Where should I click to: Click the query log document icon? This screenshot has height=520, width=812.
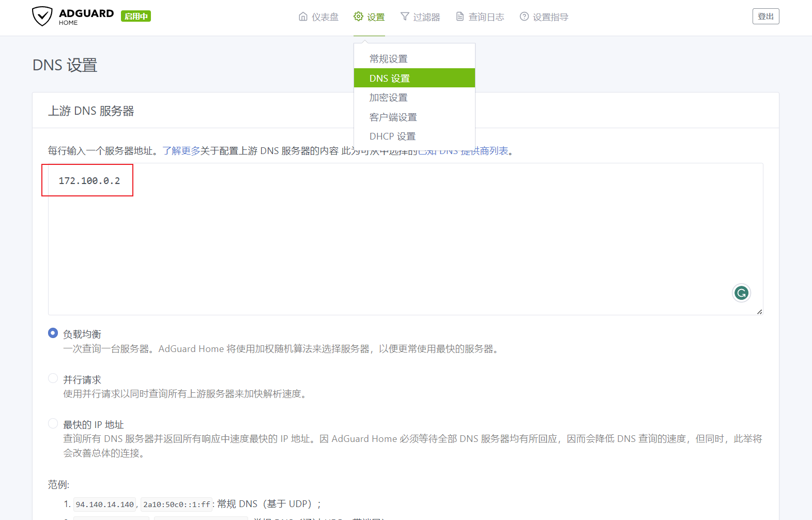(x=460, y=17)
